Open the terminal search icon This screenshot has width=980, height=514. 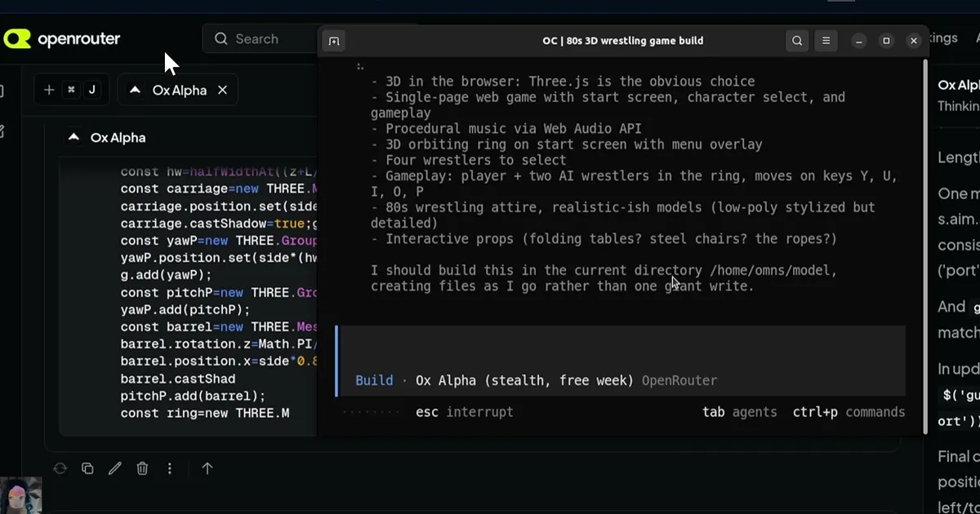[797, 41]
